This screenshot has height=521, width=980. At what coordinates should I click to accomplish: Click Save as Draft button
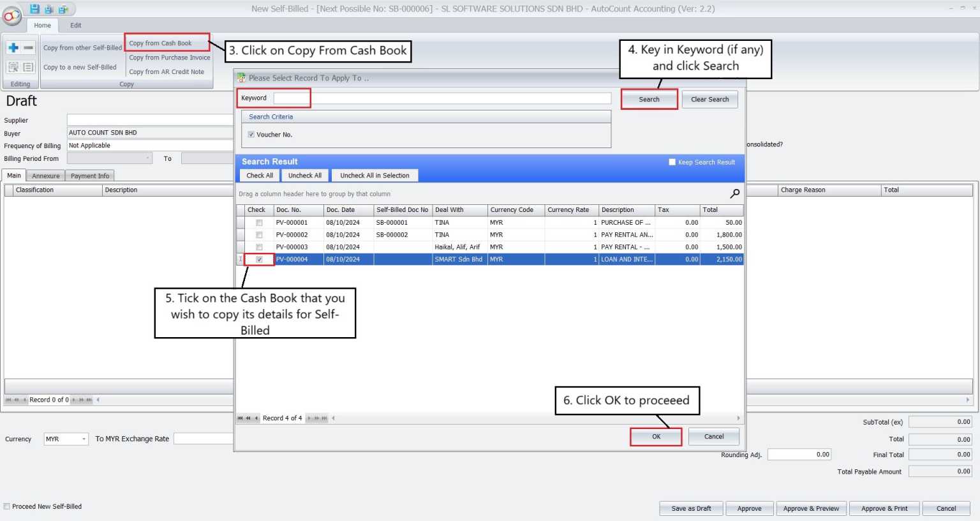(x=692, y=509)
